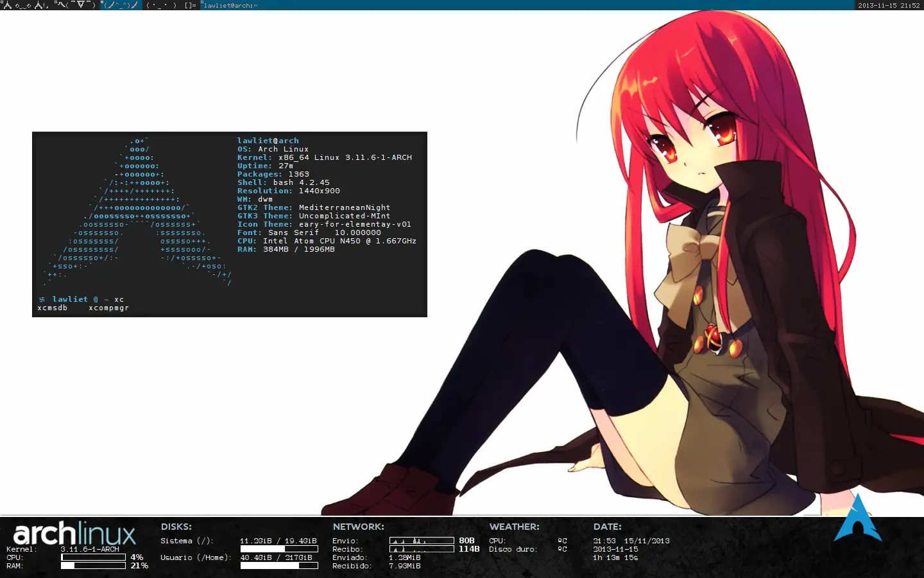Click the 2013-11-15 21:52 clock in status bar
The height and width of the screenshot is (578, 924).
coord(889,5)
